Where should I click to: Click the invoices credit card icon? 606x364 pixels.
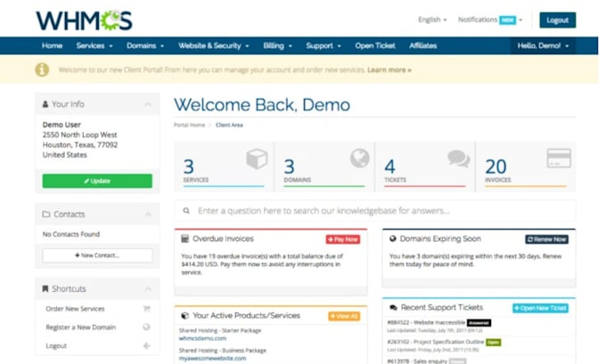(559, 158)
